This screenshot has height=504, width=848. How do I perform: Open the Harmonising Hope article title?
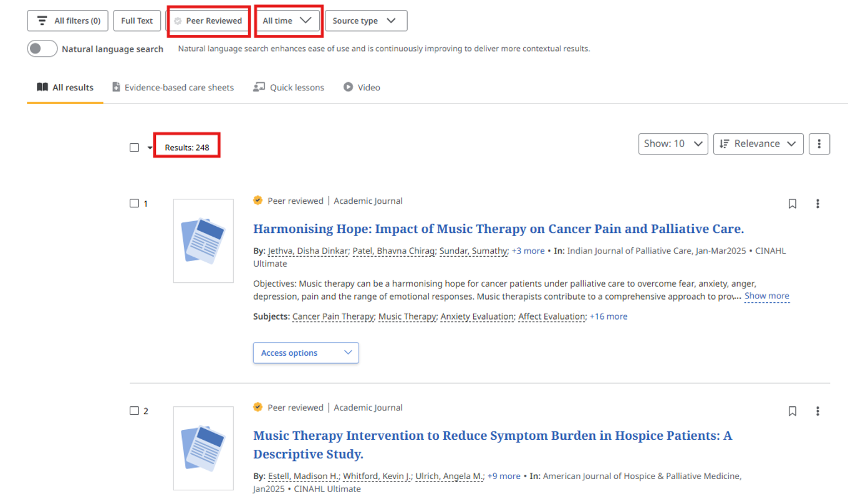coord(499,229)
